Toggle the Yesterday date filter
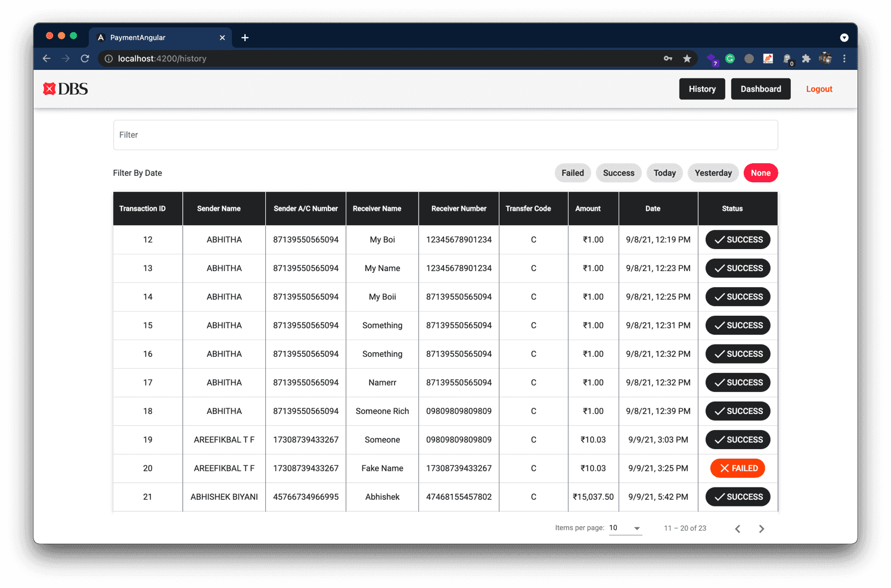The width and height of the screenshot is (891, 588). tap(713, 173)
